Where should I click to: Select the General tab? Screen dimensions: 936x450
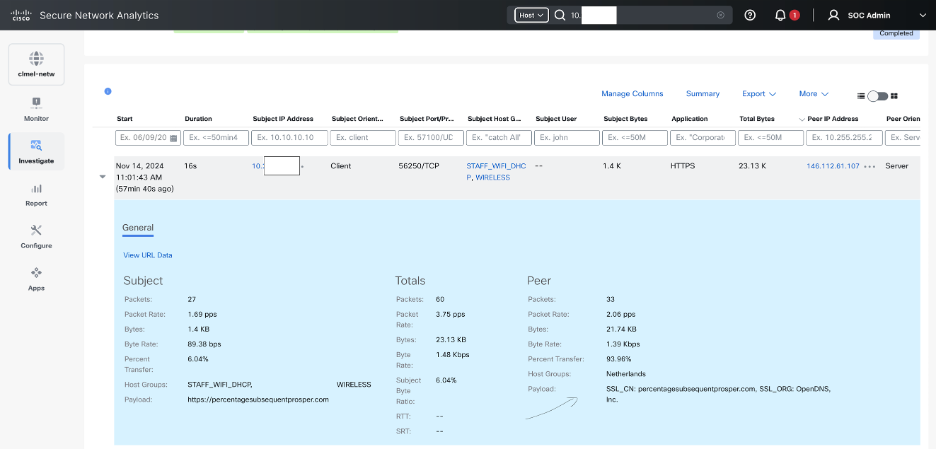pyautogui.click(x=138, y=228)
